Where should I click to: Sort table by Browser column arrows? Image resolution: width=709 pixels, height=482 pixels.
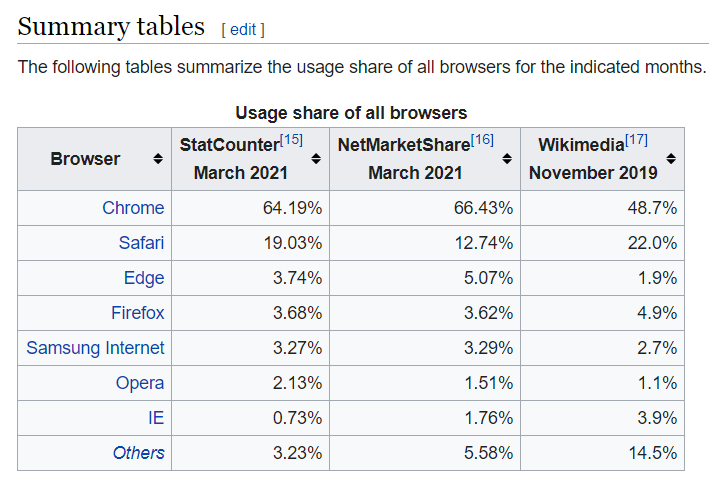pyautogui.click(x=158, y=159)
